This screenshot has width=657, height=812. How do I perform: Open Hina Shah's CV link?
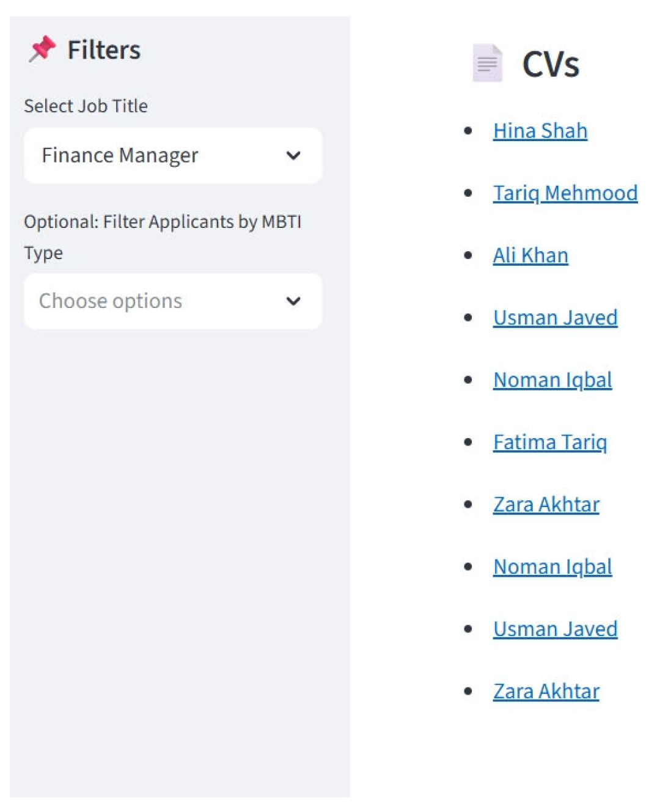tap(540, 131)
